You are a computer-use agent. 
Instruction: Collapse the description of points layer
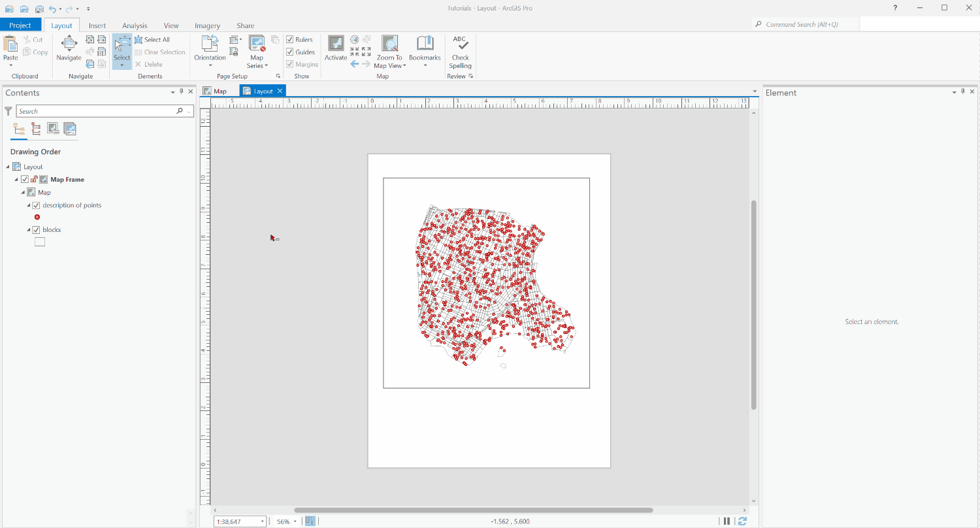[29, 205]
